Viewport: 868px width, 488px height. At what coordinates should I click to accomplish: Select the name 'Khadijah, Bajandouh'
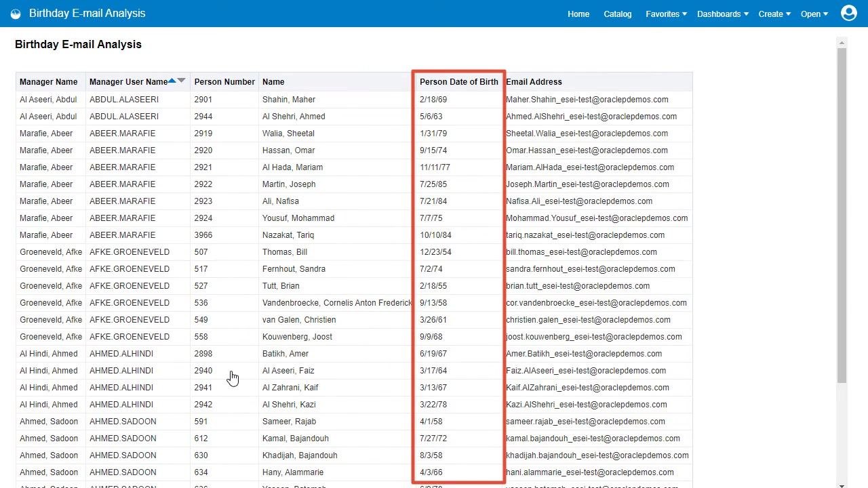point(300,455)
